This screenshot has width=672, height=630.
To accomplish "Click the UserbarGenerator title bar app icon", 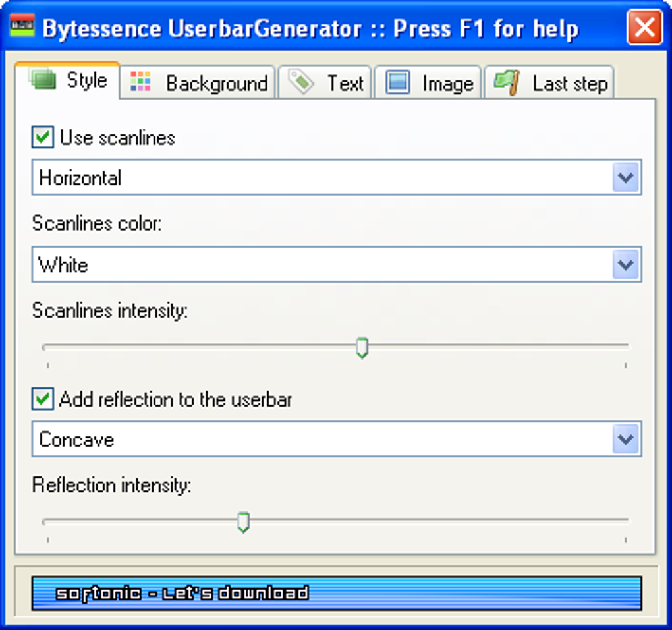I will [22, 28].
